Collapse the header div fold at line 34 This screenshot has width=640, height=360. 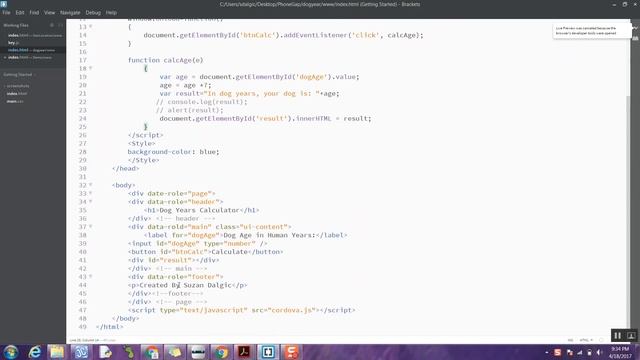(91, 202)
